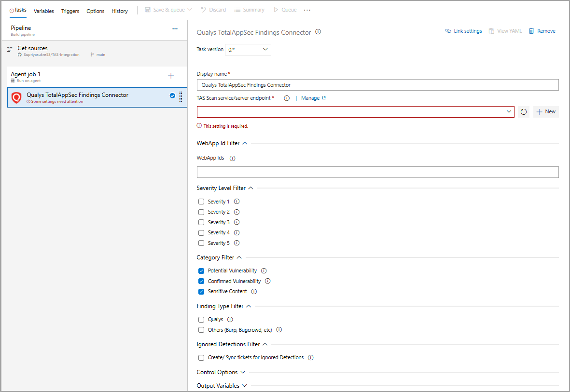The height and width of the screenshot is (392, 570).
Task: Check Others (Burp, Bugcrowd, etc)
Action: pyautogui.click(x=201, y=330)
